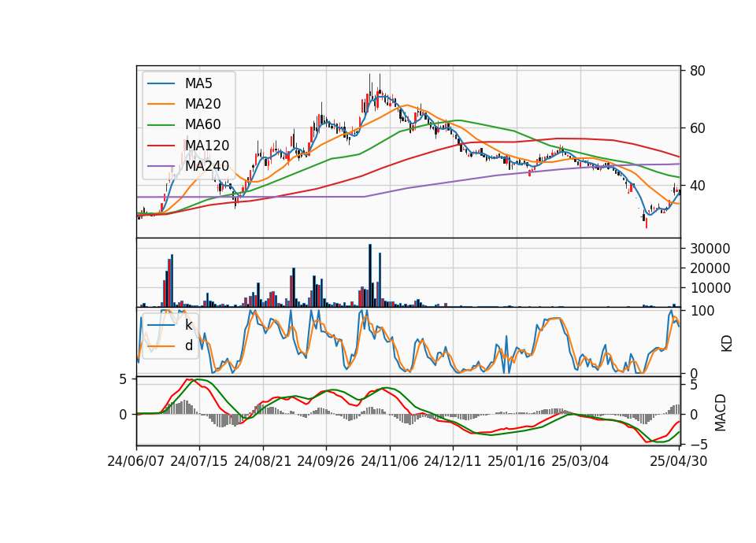The image size is (756, 543).
Task: Click the 25/01/16 date label
Action: click(x=517, y=461)
